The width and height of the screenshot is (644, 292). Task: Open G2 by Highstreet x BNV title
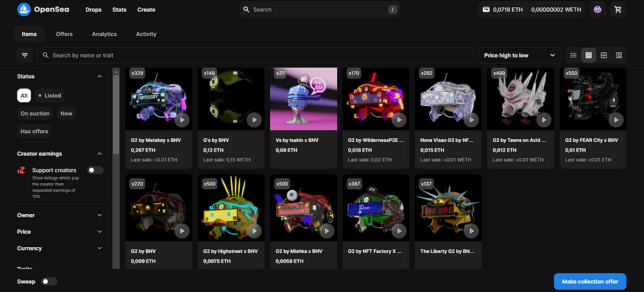click(x=230, y=251)
